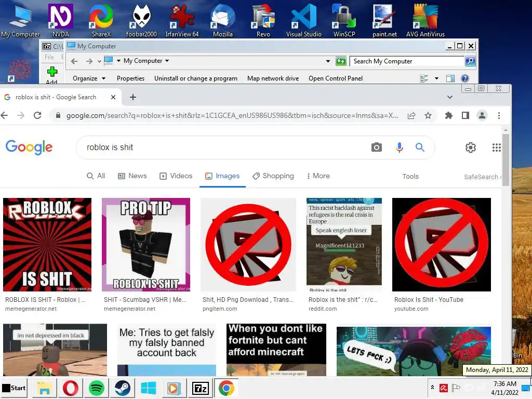Viewport: 532px width, 399px height.
Task: Click the Google search text field
Action: pos(224,147)
